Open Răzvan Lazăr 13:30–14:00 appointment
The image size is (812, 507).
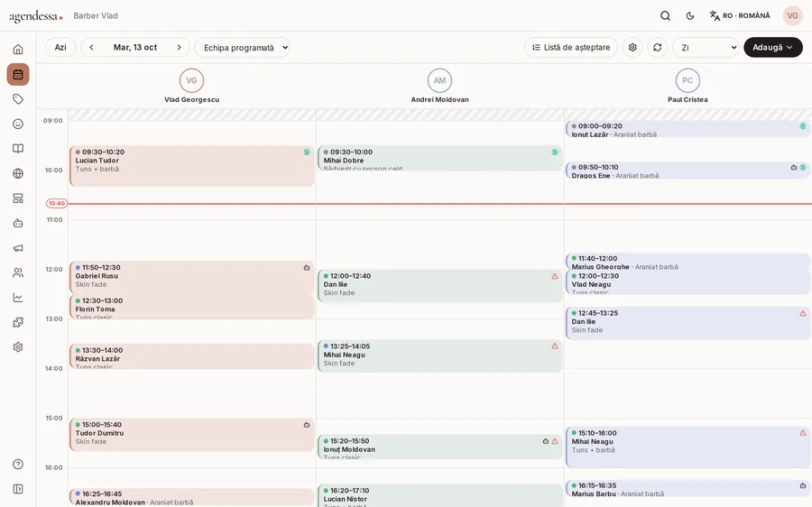coord(192,356)
